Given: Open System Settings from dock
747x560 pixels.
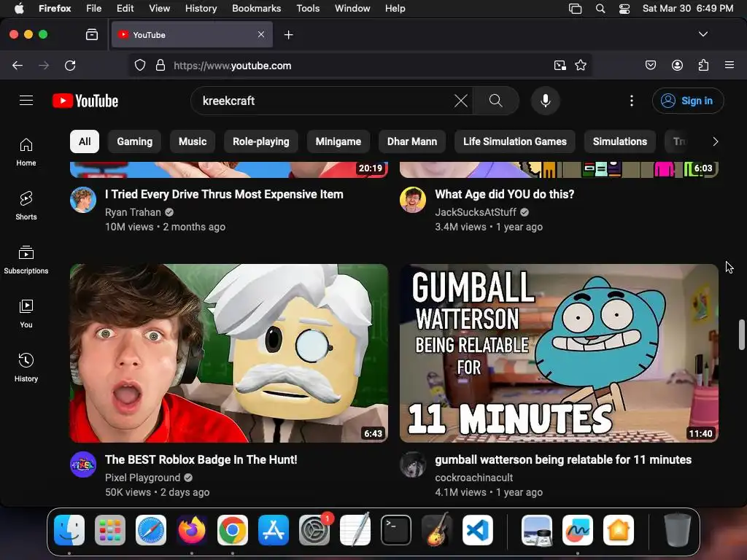Looking at the screenshot, I should tap(314, 530).
